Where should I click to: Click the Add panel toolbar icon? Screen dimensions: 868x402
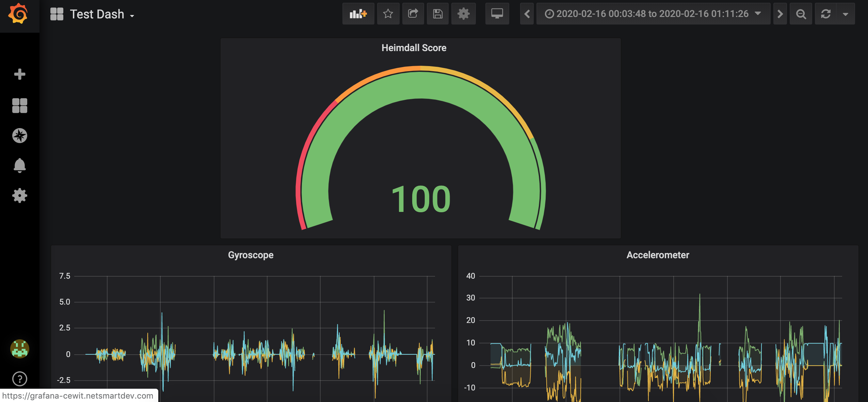358,14
